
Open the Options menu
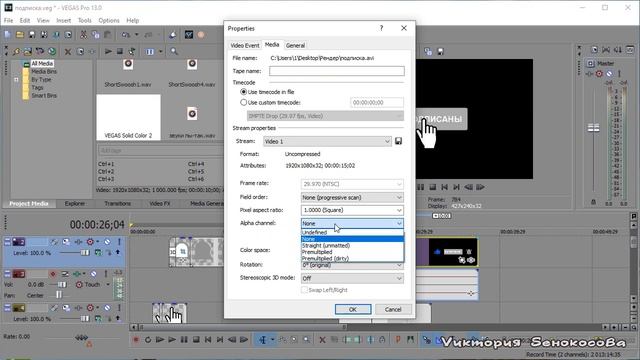[x=109, y=20]
